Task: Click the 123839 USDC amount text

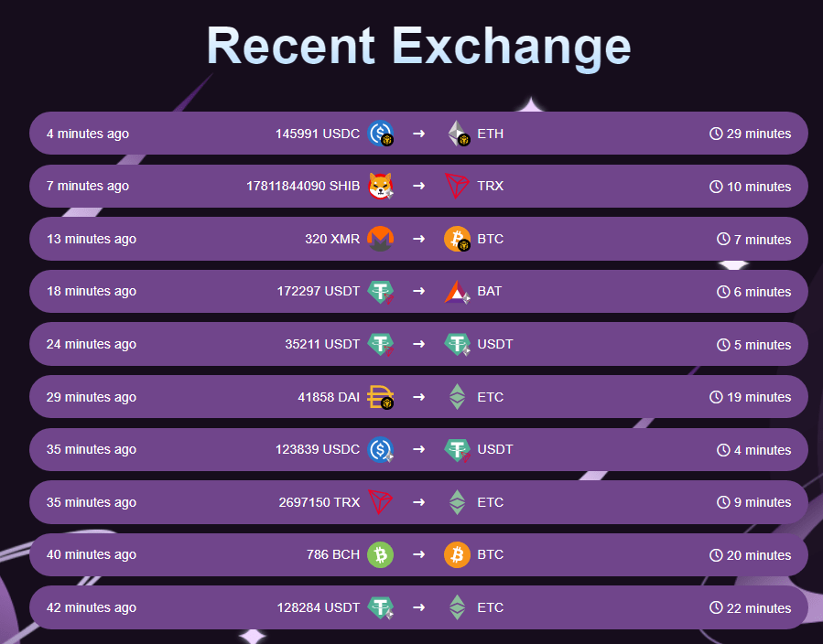Action: click(318, 449)
